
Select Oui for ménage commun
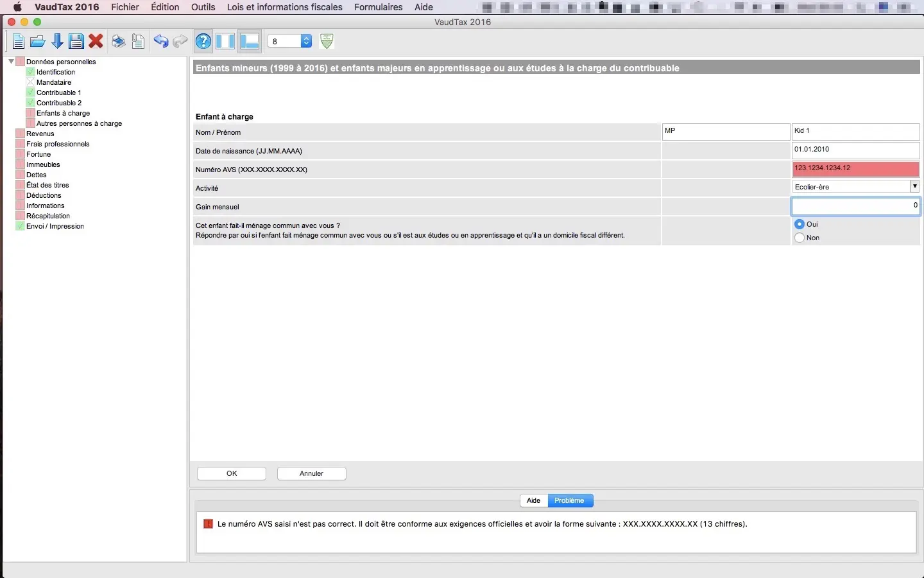(x=800, y=224)
